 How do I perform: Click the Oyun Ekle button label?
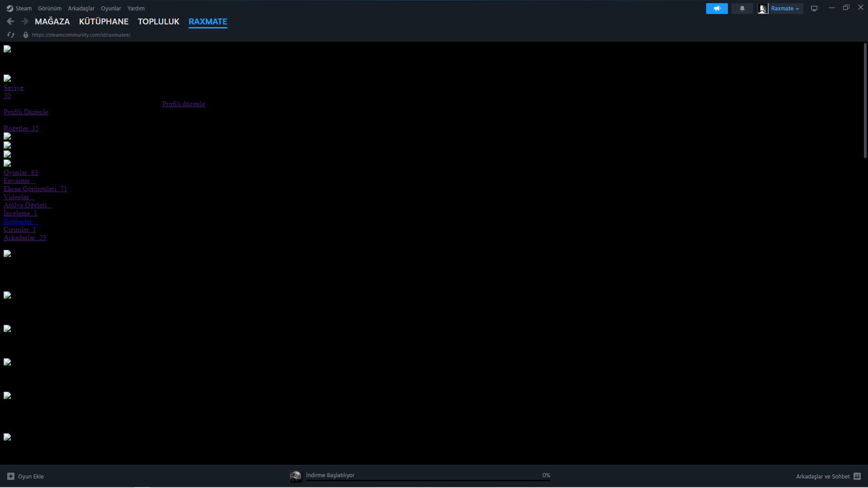point(31,477)
